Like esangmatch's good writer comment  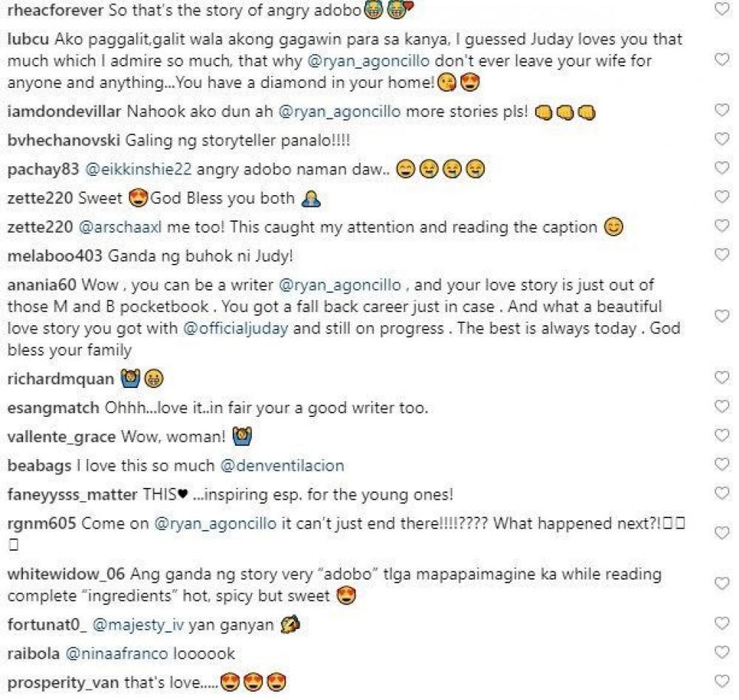coord(722,407)
